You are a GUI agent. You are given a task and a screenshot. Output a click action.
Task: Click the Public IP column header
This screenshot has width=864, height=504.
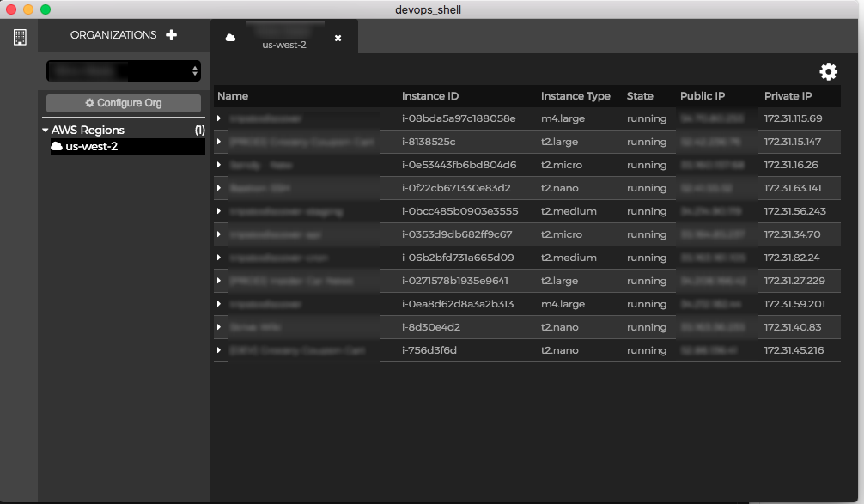click(702, 96)
